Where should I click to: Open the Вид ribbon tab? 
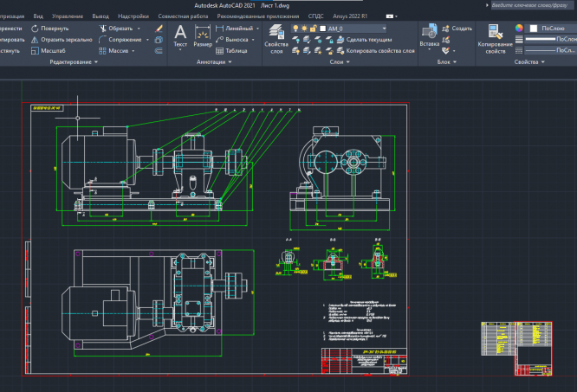(x=37, y=16)
